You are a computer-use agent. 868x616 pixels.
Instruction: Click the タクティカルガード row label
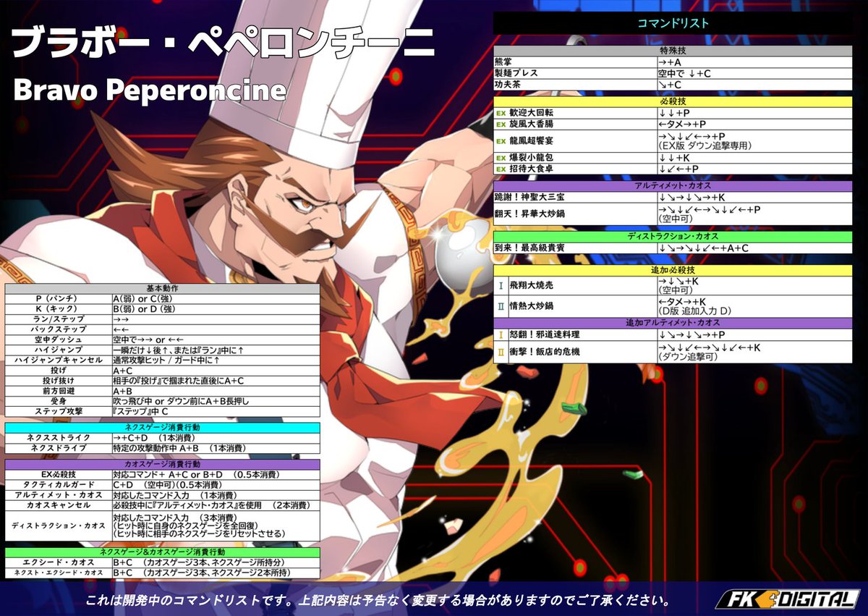point(59,484)
